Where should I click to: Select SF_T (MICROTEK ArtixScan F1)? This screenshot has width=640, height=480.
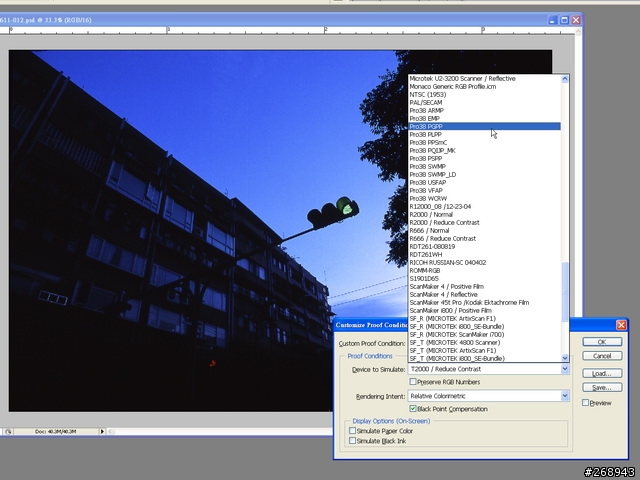point(484,351)
